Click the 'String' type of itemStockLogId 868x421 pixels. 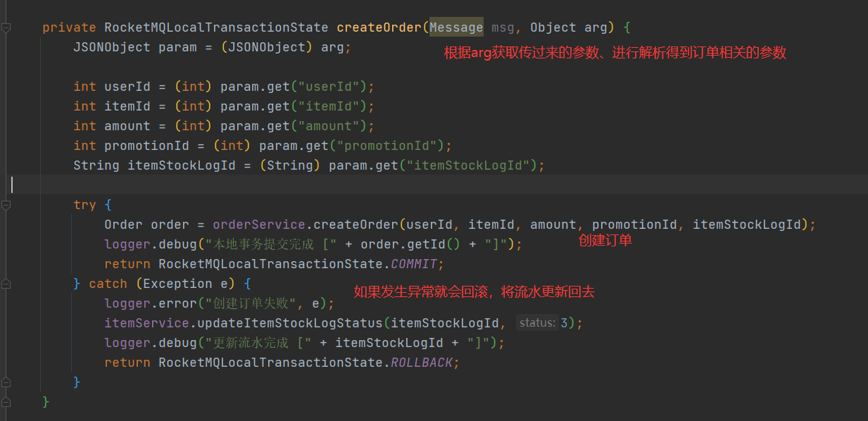click(x=96, y=165)
